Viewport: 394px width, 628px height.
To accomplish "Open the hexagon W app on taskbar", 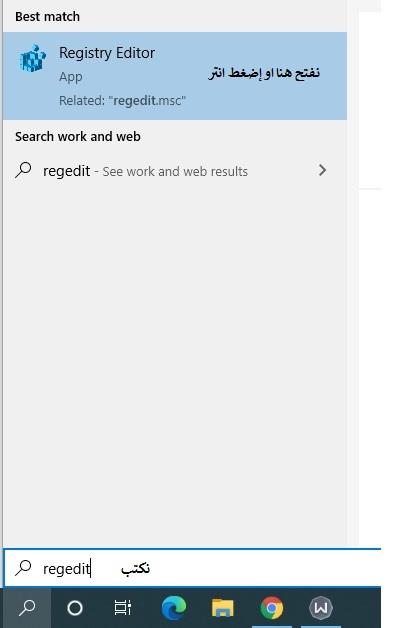I will click(321, 608).
